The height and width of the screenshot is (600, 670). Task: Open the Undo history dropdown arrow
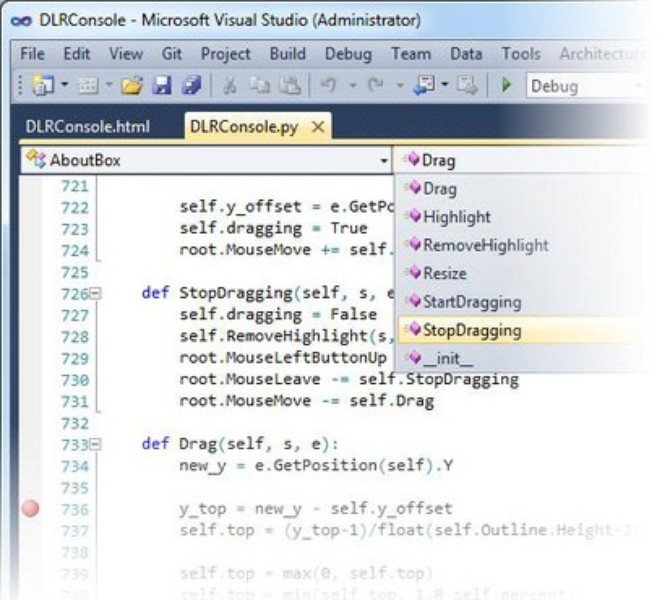pyautogui.click(x=353, y=85)
